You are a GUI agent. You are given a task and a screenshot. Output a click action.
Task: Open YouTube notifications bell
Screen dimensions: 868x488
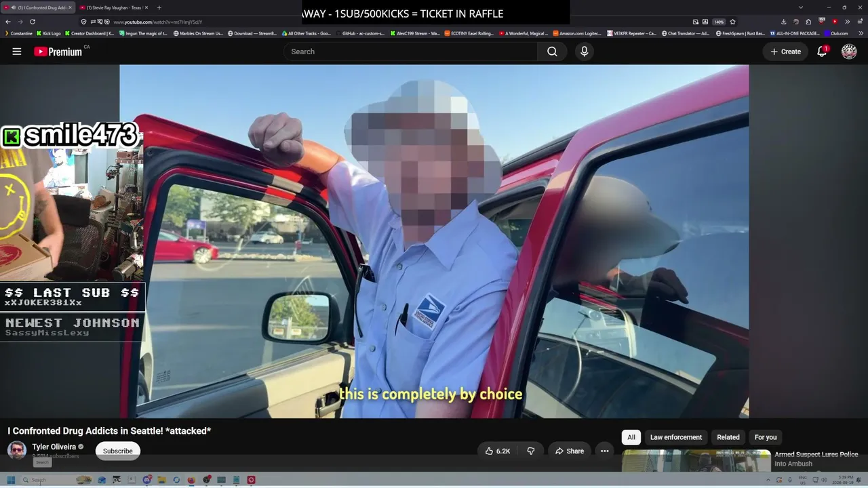click(x=822, y=52)
